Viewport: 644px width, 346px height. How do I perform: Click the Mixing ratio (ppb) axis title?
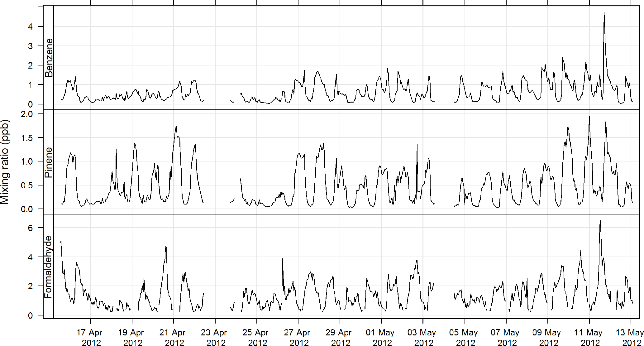point(5,162)
